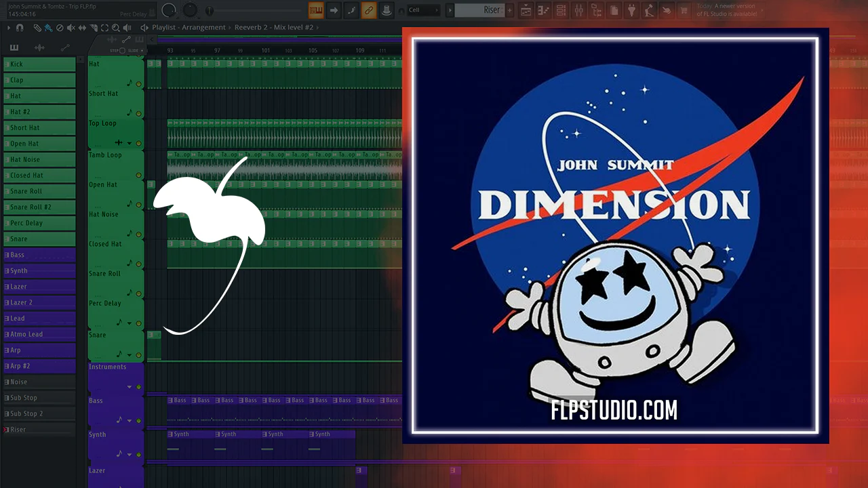Screen dimensions: 868x488
Task: Click the plugin picker plug icon
Action: tap(632, 10)
